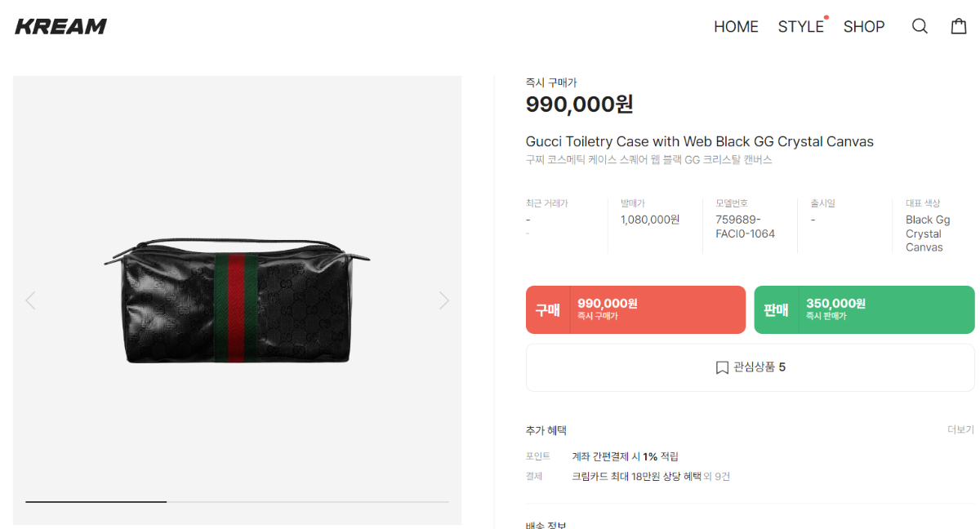Toggle 관심상품 5 wishlist button
Viewport: 980px width, 529px height.
click(750, 367)
